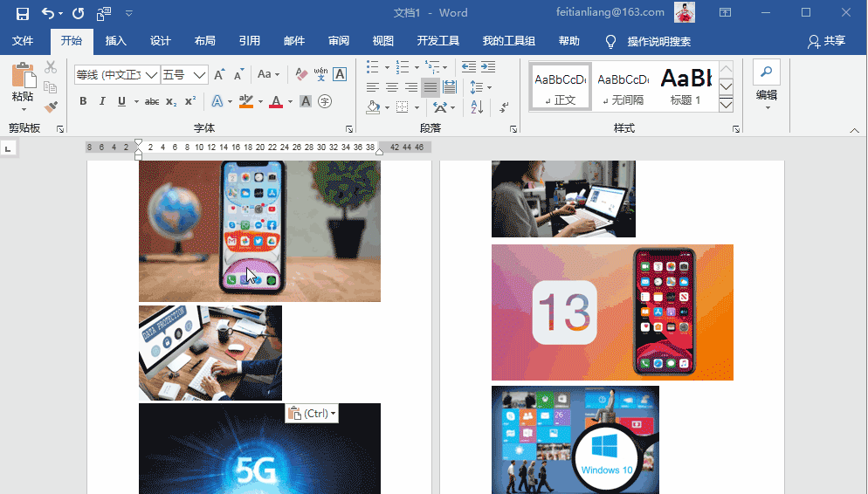Sort with the A-Z sort icon
Screen dimensions: 868x494
click(477, 106)
